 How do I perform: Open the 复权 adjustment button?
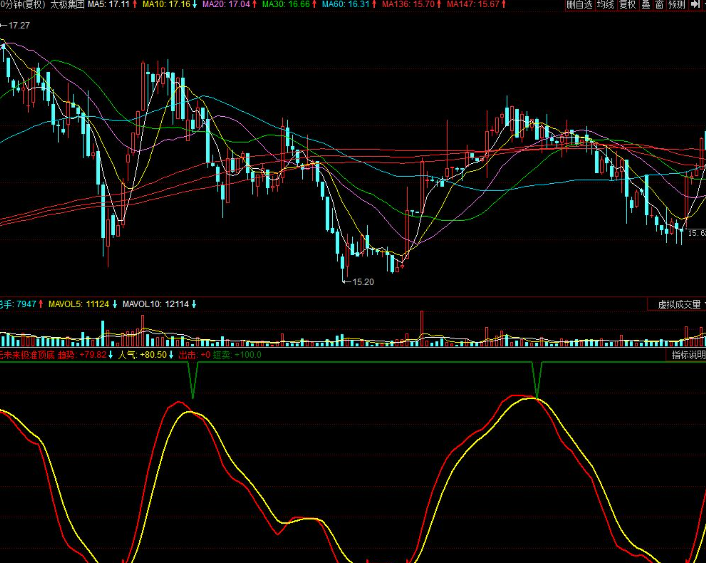point(627,5)
